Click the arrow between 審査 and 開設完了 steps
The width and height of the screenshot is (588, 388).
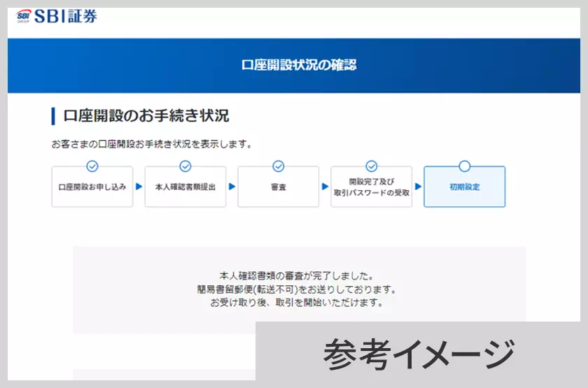tap(325, 187)
